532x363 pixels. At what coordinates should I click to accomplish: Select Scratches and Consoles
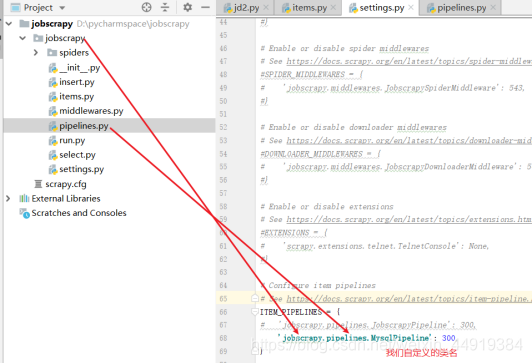79,213
